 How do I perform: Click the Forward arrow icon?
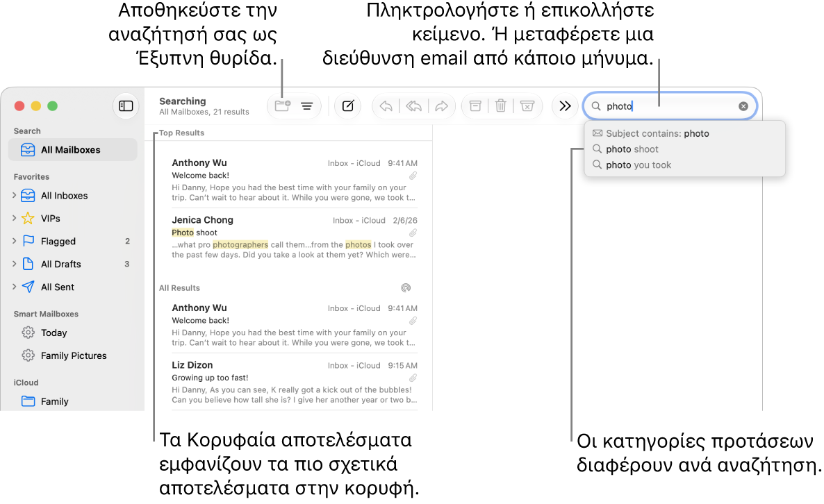click(441, 106)
